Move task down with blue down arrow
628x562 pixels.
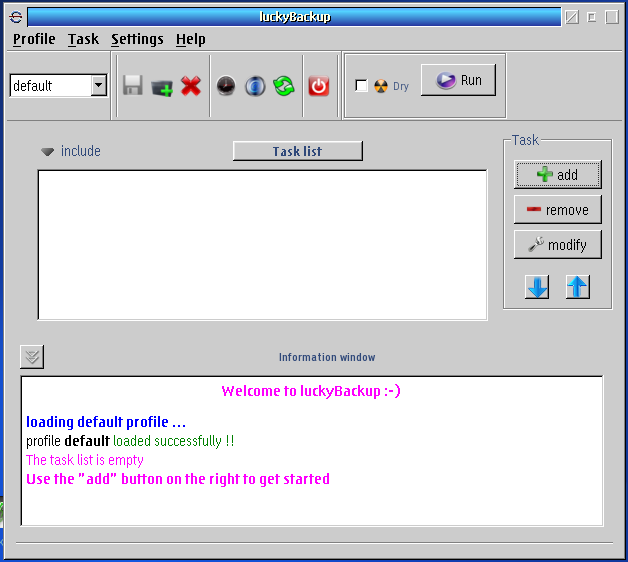(x=537, y=287)
